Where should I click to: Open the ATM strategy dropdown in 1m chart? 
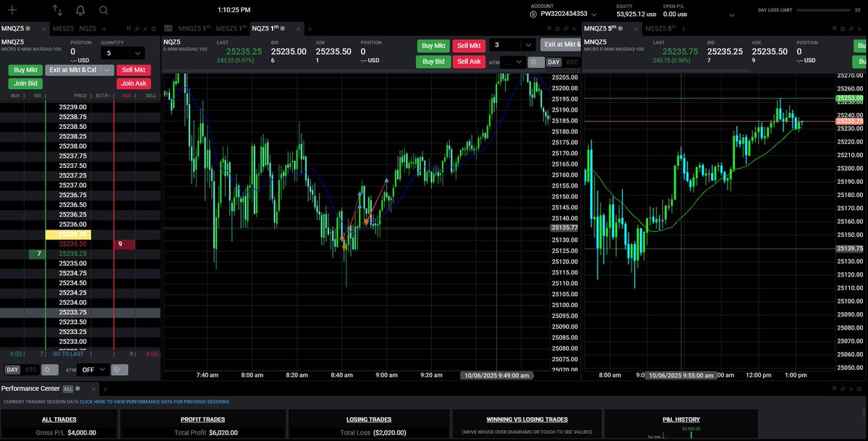point(513,62)
